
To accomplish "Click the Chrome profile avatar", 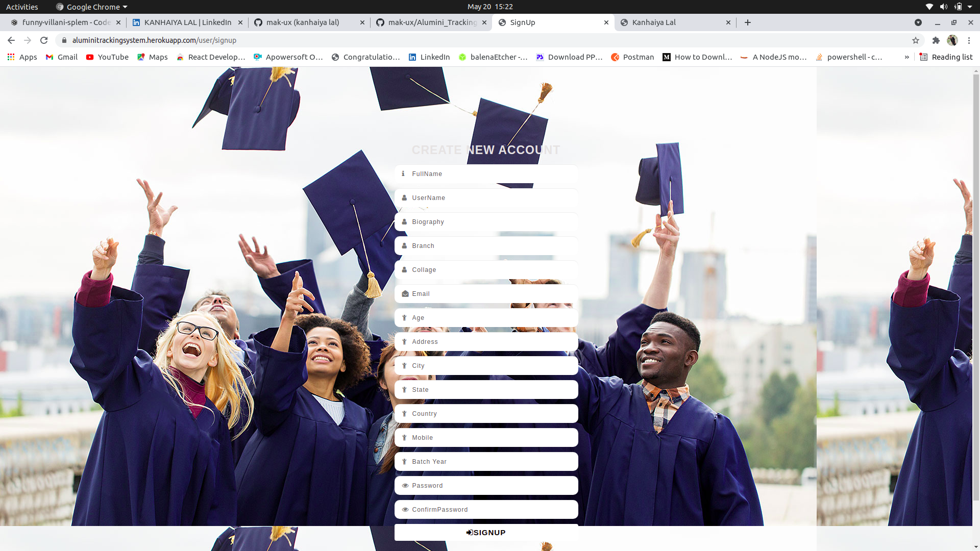I will click(x=952, y=40).
